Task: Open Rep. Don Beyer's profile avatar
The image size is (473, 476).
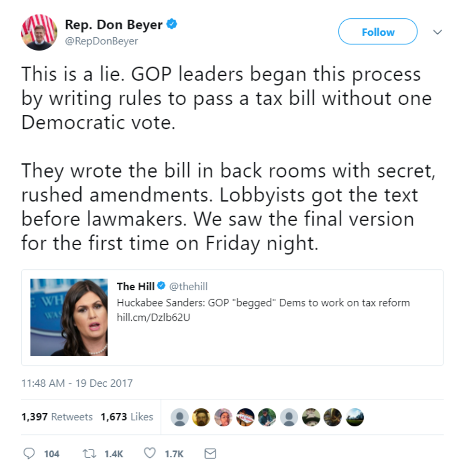Action: click(x=39, y=32)
